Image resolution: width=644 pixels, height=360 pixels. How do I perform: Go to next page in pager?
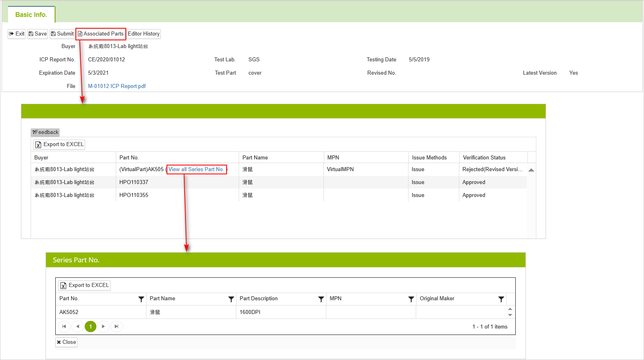(103, 327)
